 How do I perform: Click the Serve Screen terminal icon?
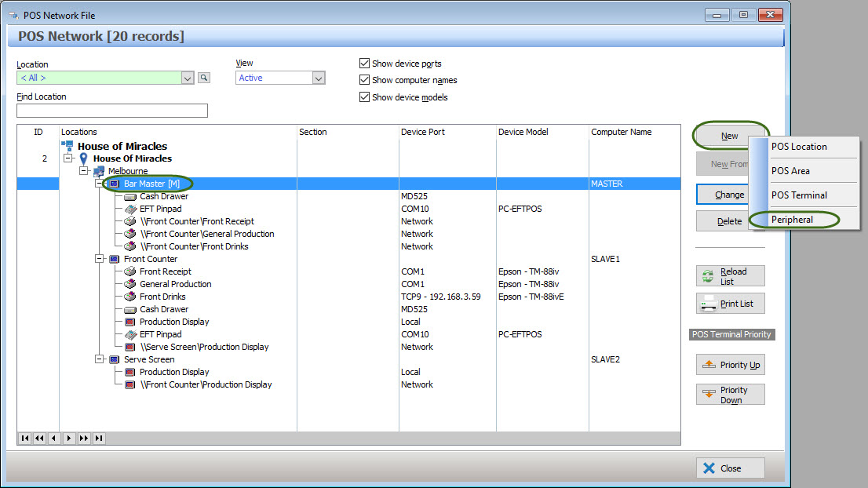(115, 359)
